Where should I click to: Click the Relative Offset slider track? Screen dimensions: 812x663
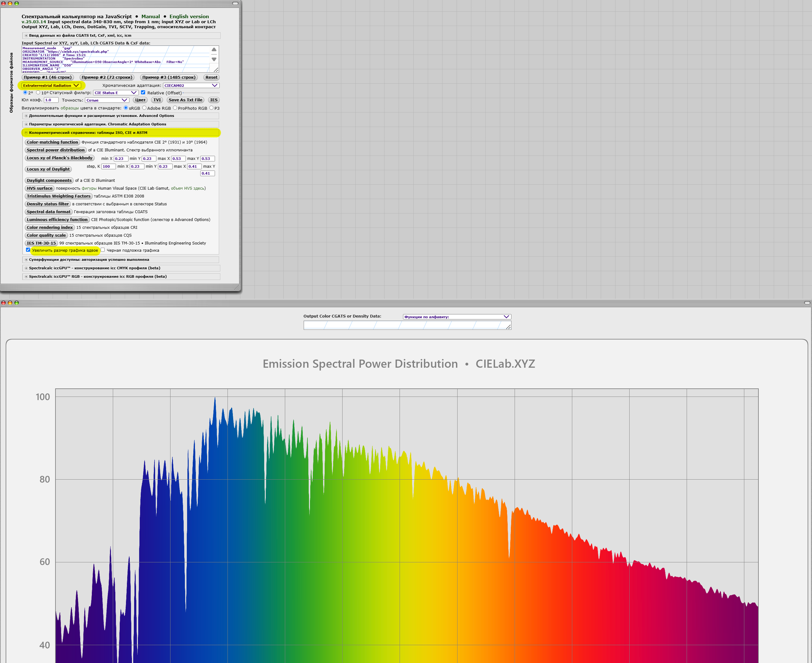coord(202,93)
